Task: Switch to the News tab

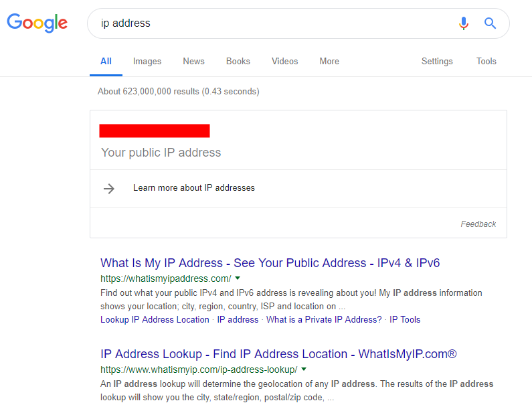Action: pyautogui.click(x=193, y=62)
